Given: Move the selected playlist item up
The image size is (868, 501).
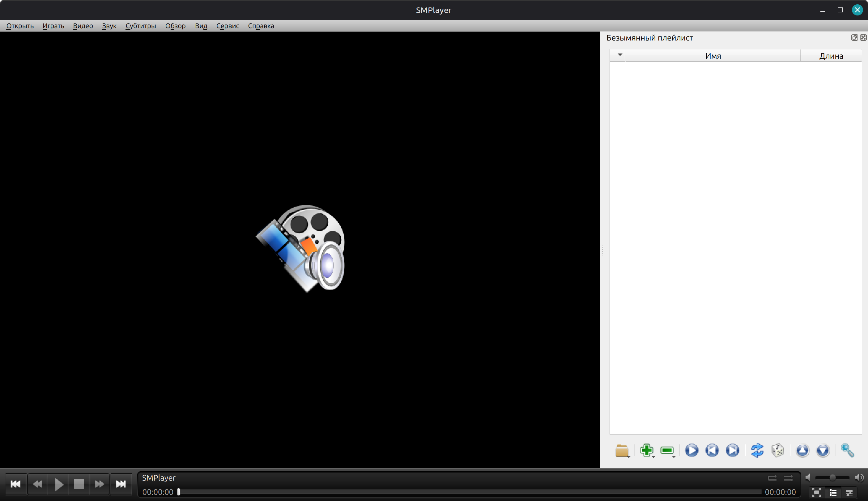Looking at the screenshot, I should [x=803, y=450].
